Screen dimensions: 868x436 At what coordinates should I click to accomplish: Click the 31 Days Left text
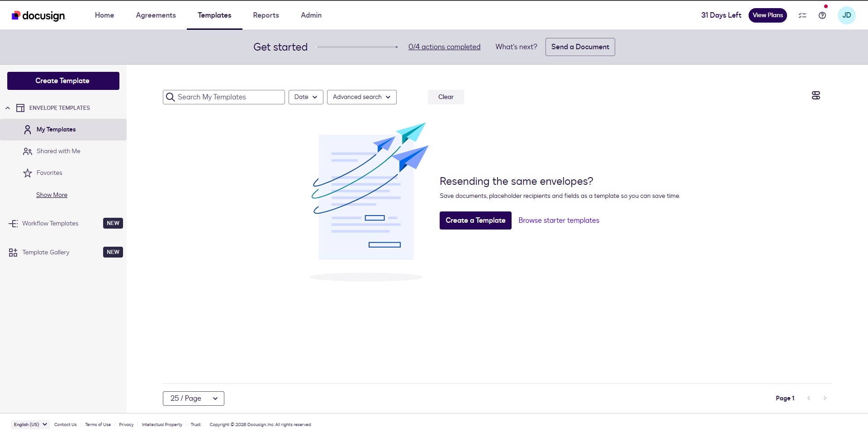coord(721,15)
